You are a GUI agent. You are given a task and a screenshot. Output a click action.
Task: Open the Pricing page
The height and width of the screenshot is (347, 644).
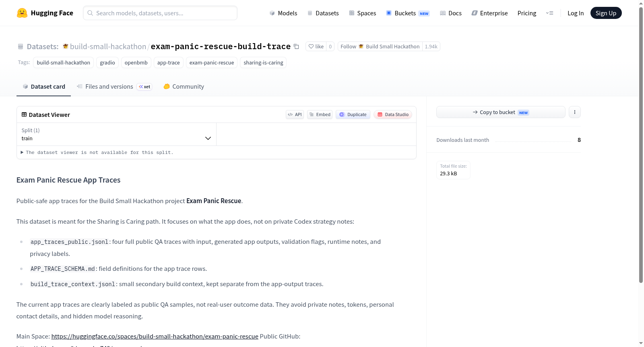pos(527,13)
